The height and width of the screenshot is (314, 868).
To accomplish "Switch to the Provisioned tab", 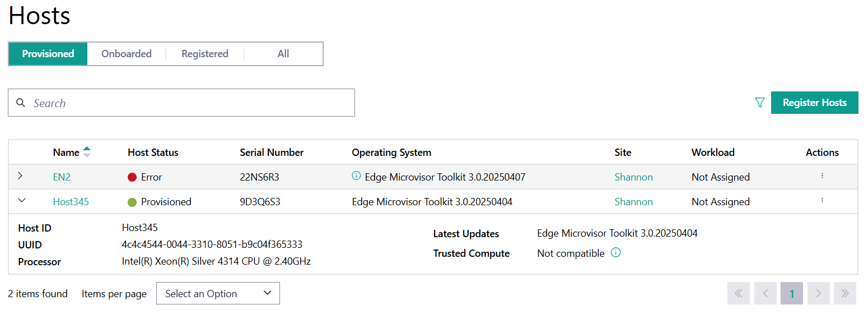I will pyautogui.click(x=48, y=54).
